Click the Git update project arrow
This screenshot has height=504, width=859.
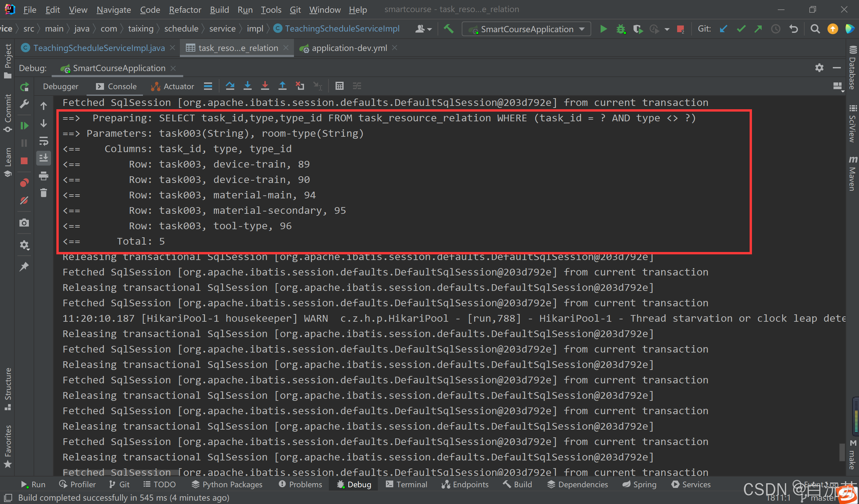pyautogui.click(x=723, y=29)
